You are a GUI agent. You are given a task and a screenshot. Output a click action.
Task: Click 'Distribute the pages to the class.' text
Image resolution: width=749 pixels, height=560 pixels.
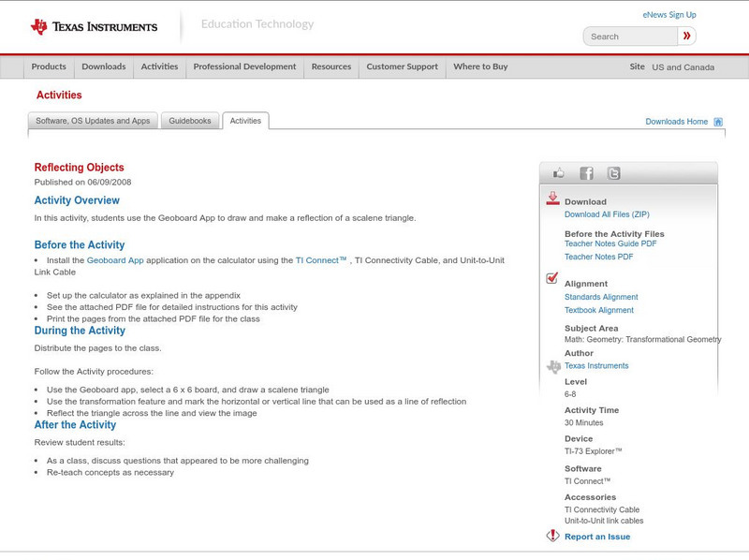point(98,348)
